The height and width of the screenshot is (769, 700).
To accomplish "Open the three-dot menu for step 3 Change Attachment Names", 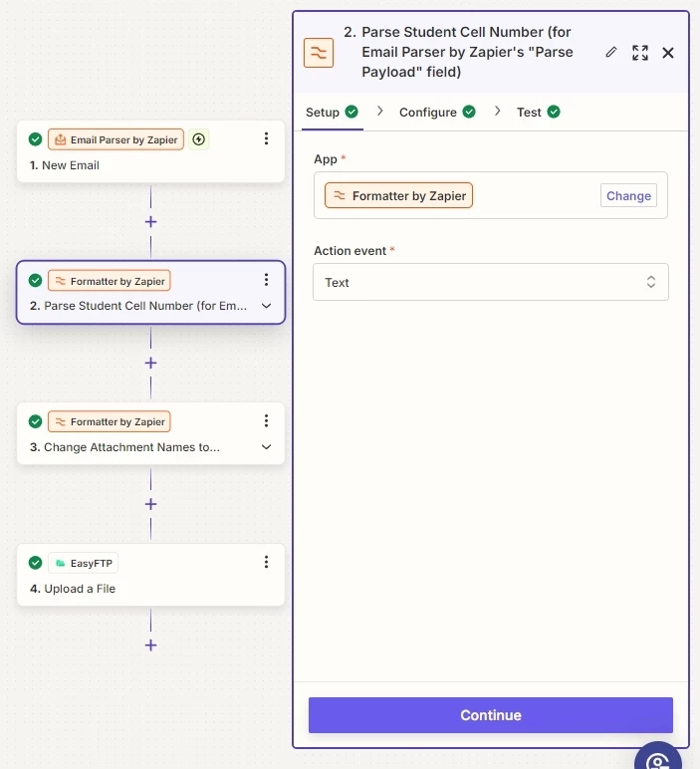I will pyautogui.click(x=266, y=420).
